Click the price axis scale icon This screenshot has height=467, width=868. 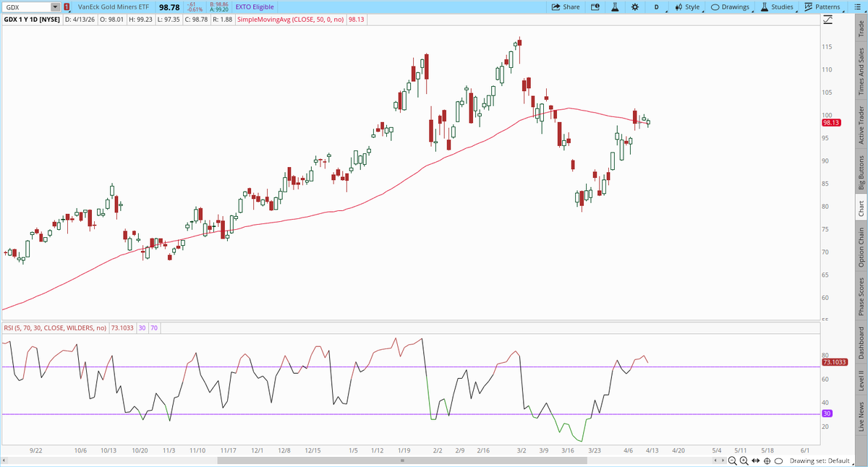[828, 20]
